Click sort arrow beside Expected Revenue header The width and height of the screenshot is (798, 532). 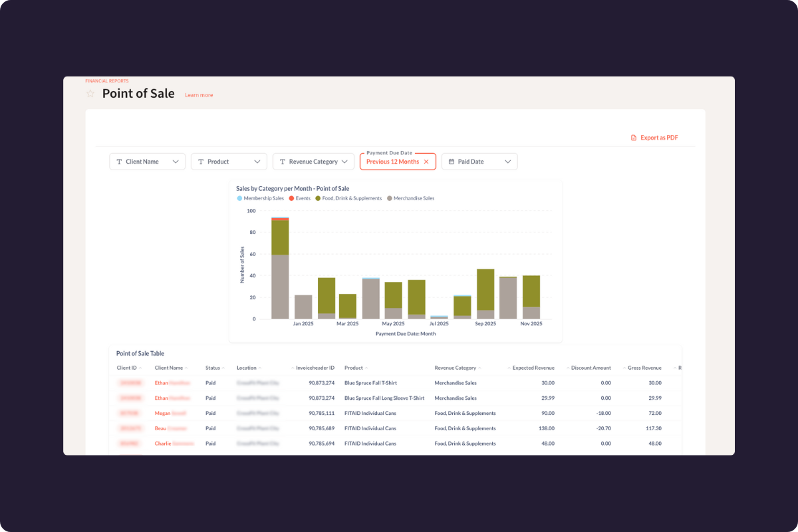pyautogui.click(x=509, y=368)
